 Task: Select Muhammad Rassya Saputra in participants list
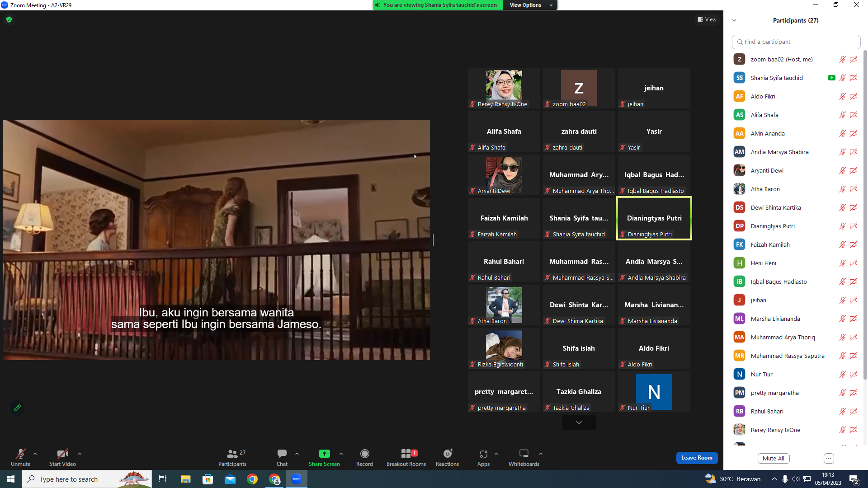tap(796, 356)
